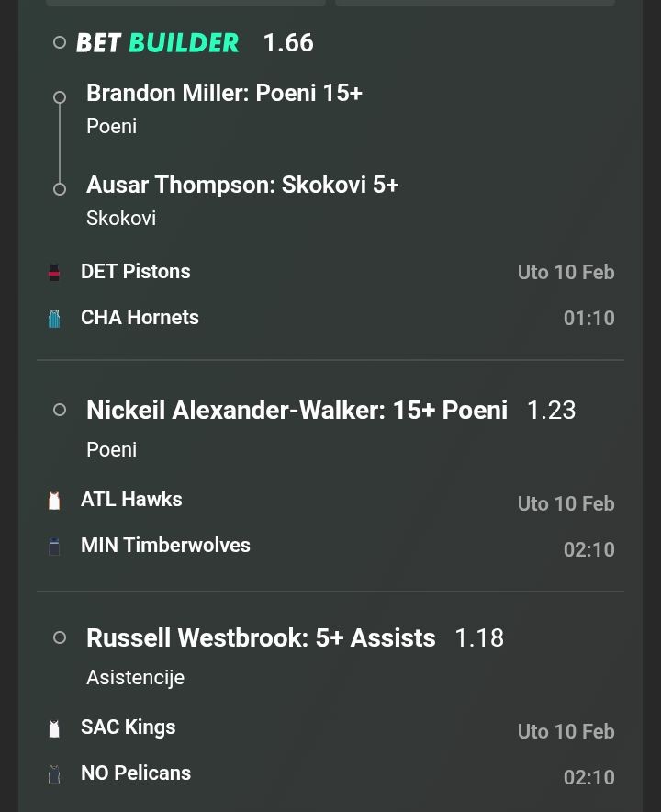
Task: Click the DET Pistons jersey icon
Action: tap(54, 272)
